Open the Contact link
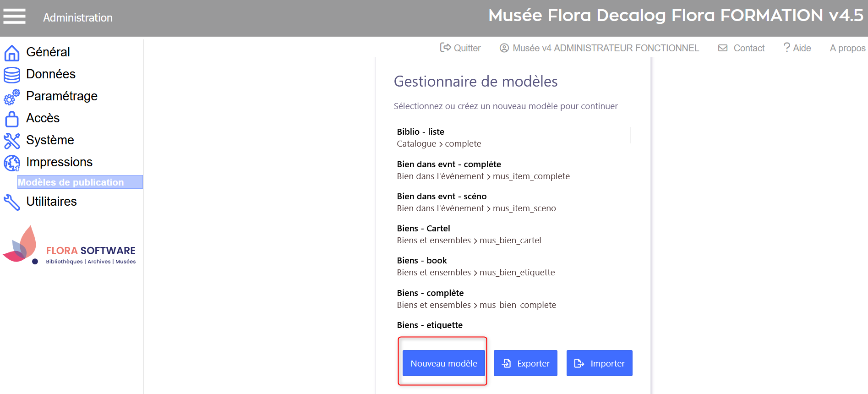This screenshot has height=394, width=868. [x=742, y=48]
